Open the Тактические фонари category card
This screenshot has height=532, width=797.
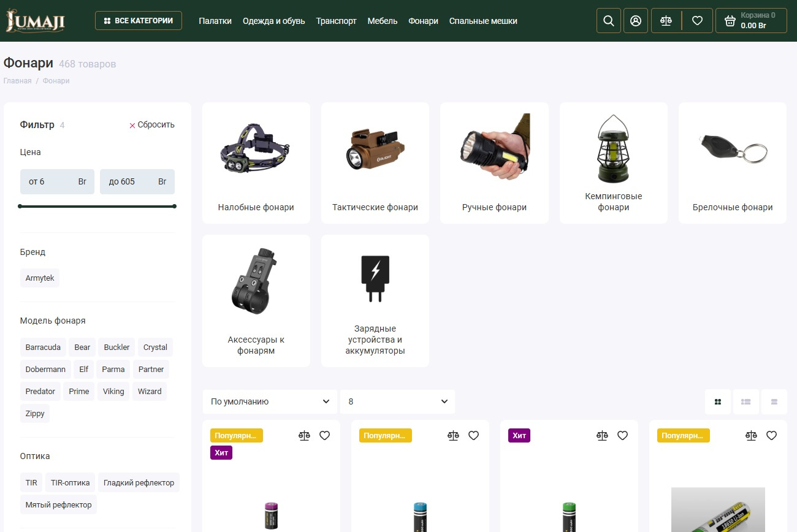375,163
